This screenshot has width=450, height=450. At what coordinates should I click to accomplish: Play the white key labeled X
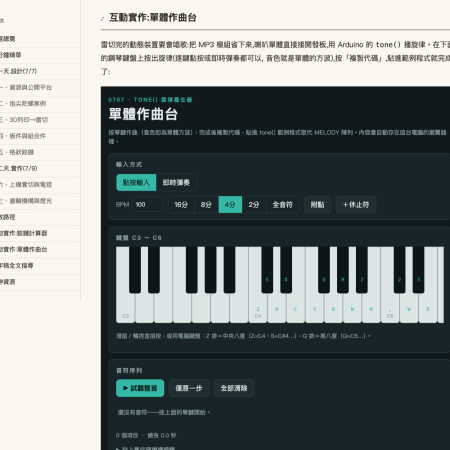[x=277, y=308]
